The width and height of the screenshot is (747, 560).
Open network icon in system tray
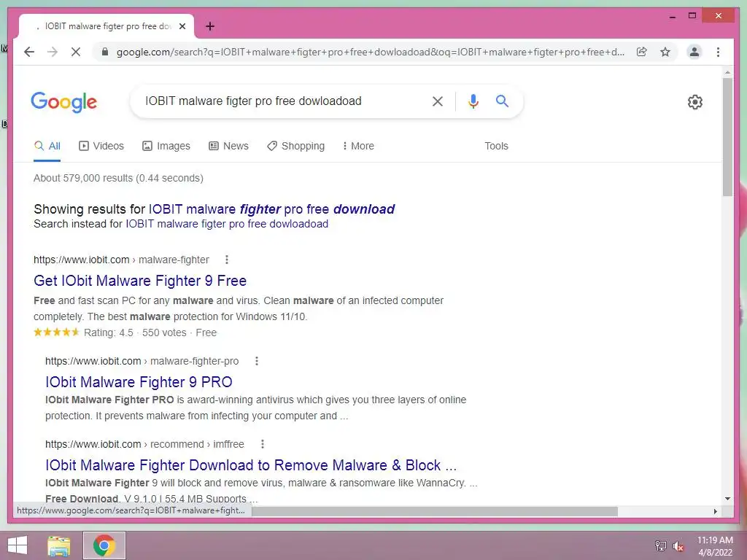pos(660,545)
